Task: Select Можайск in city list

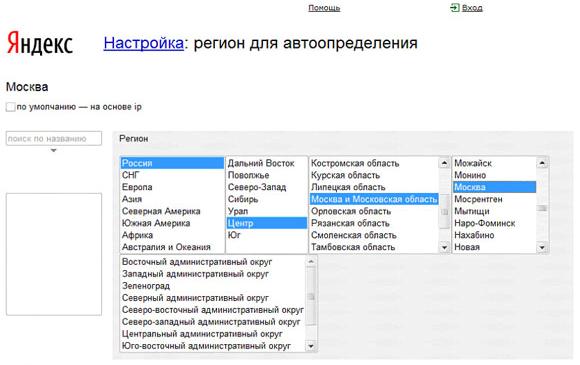Action: pyautogui.click(x=495, y=163)
